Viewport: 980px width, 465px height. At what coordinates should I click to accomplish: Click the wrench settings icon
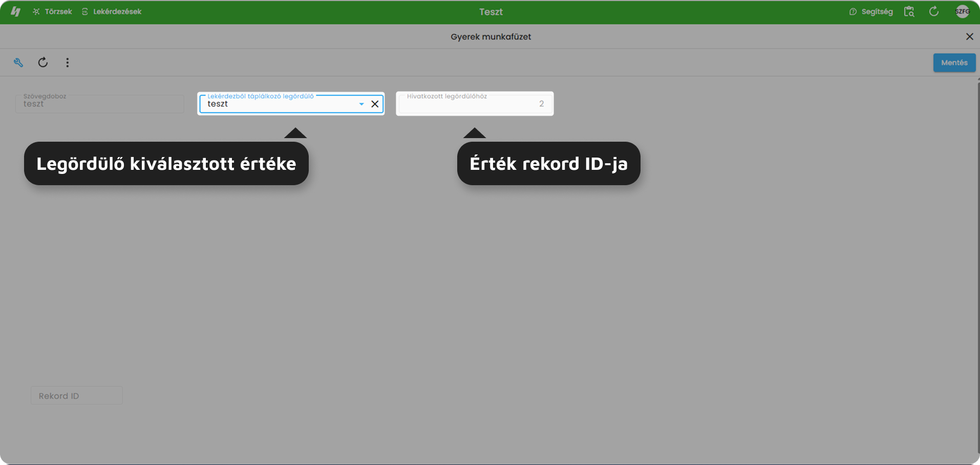click(x=18, y=62)
